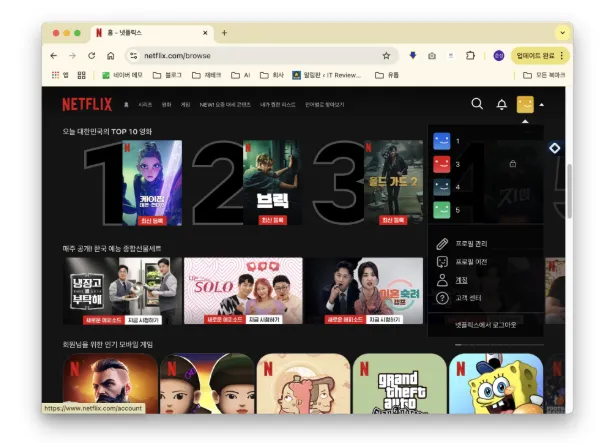The height and width of the screenshot is (443, 600).
Task: Expand the 회사 bookmark folder
Action: [x=272, y=75]
